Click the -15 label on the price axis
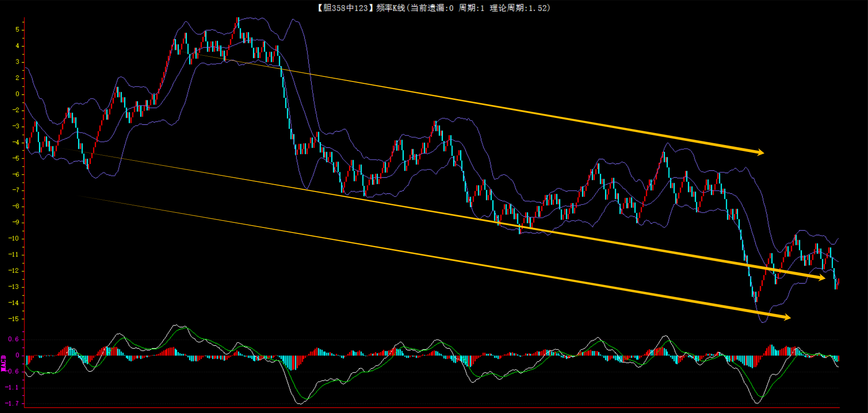 (x=14, y=319)
